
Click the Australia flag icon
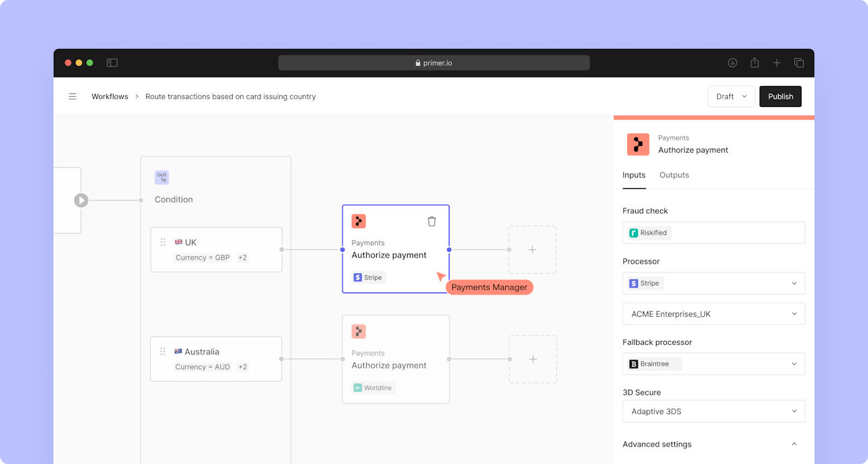point(179,351)
